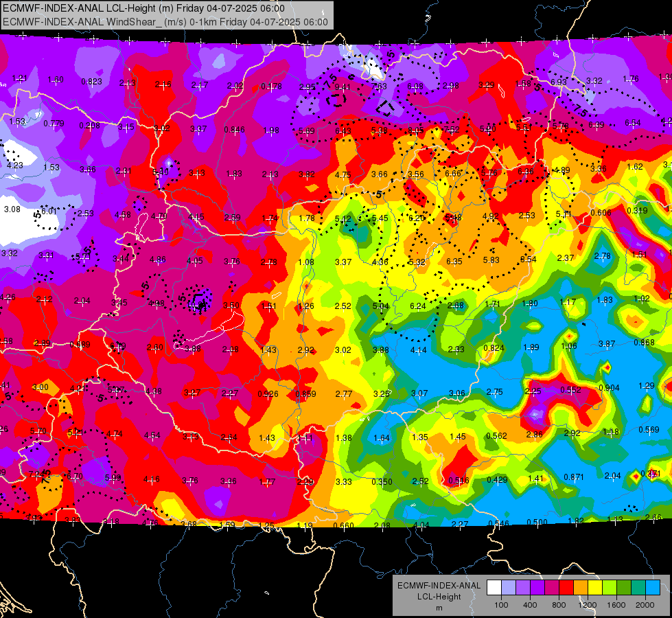
Task: Select the grid value '5.04'
Action: (380, 306)
